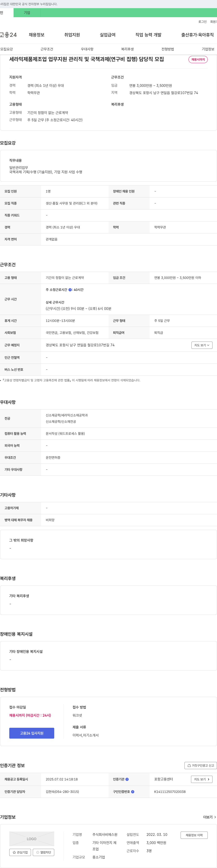
Task: Jump to the 전형방법 section tab
Action: [x=167, y=49]
